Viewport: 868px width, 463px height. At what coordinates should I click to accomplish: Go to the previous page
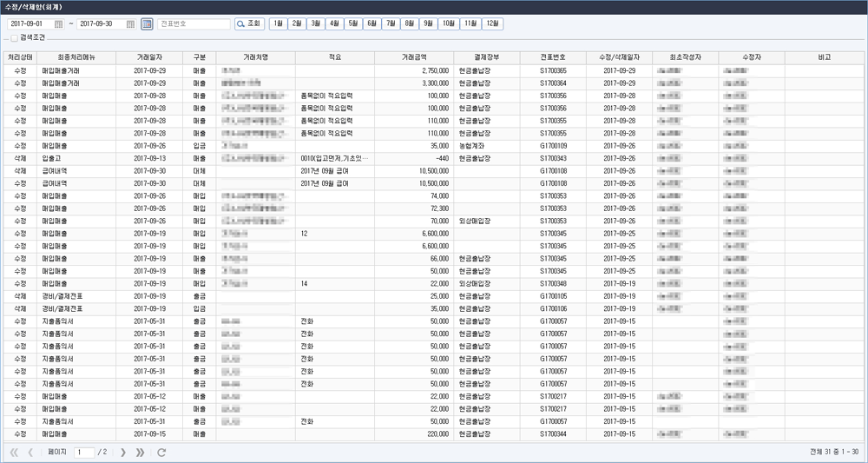(30, 453)
